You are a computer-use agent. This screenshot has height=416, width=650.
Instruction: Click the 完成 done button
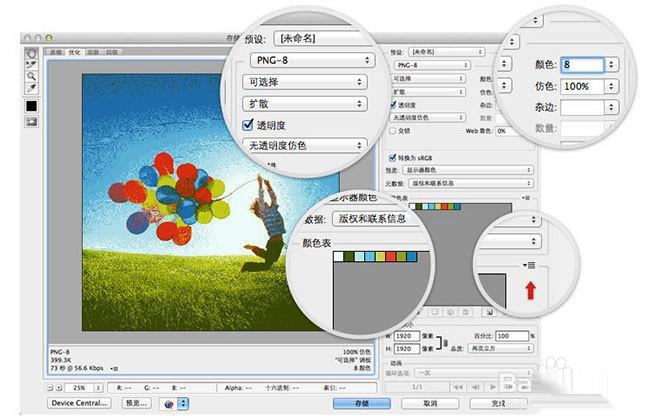[498, 403]
